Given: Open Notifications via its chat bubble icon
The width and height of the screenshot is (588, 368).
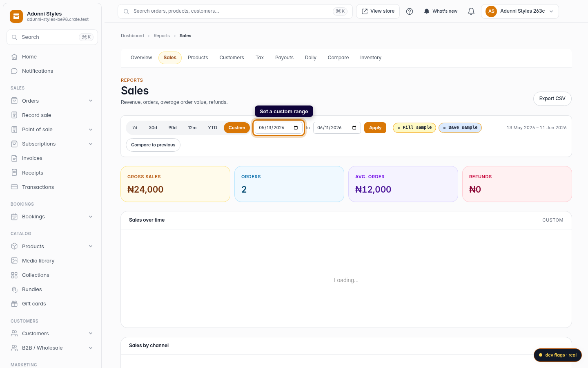Looking at the screenshot, I should pyautogui.click(x=14, y=71).
